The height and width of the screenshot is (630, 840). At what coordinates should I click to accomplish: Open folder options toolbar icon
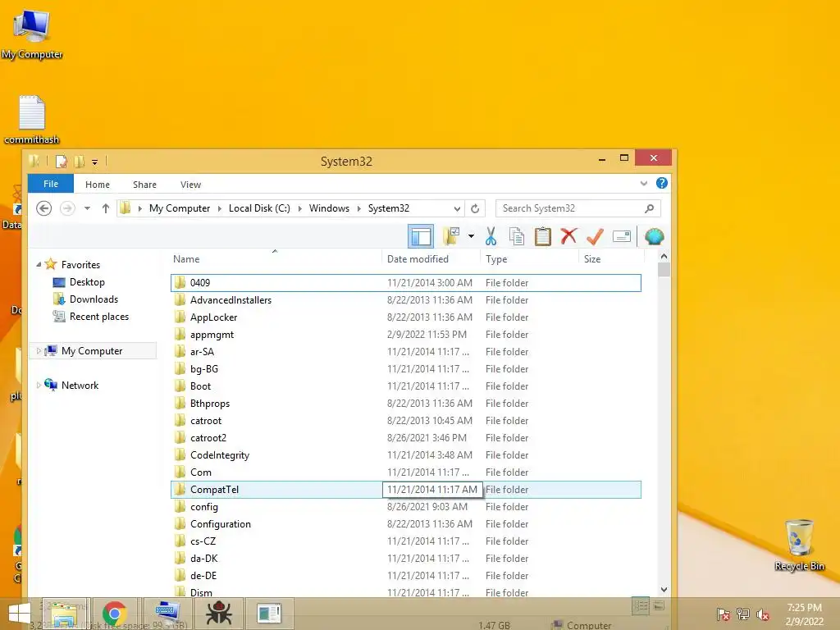point(451,236)
